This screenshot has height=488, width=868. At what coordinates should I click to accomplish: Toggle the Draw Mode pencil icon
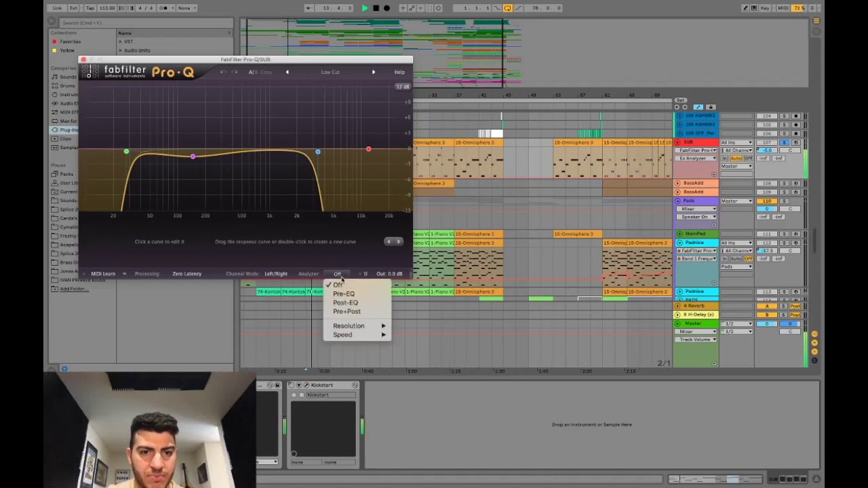(745, 8)
